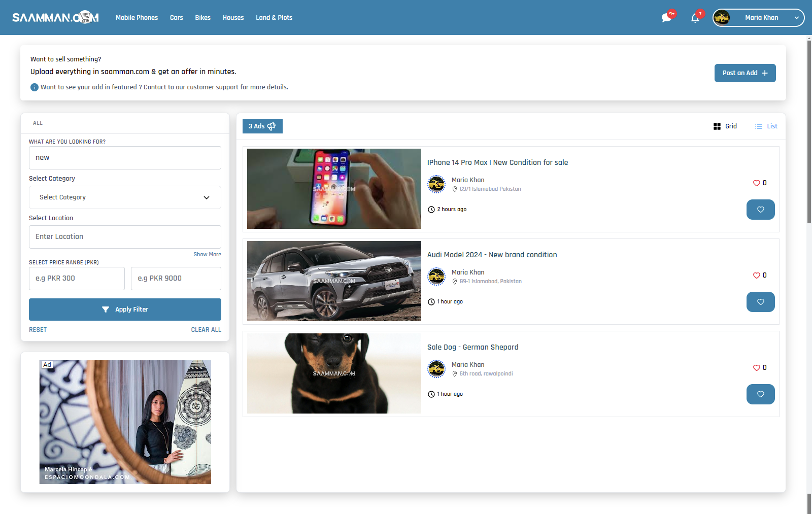This screenshot has height=514, width=812.
Task: Switch to Grid view
Action: pos(725,126)
